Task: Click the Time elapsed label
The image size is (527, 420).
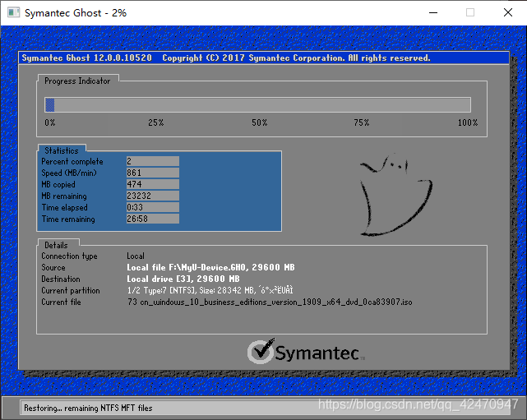Action: point(64,208)
